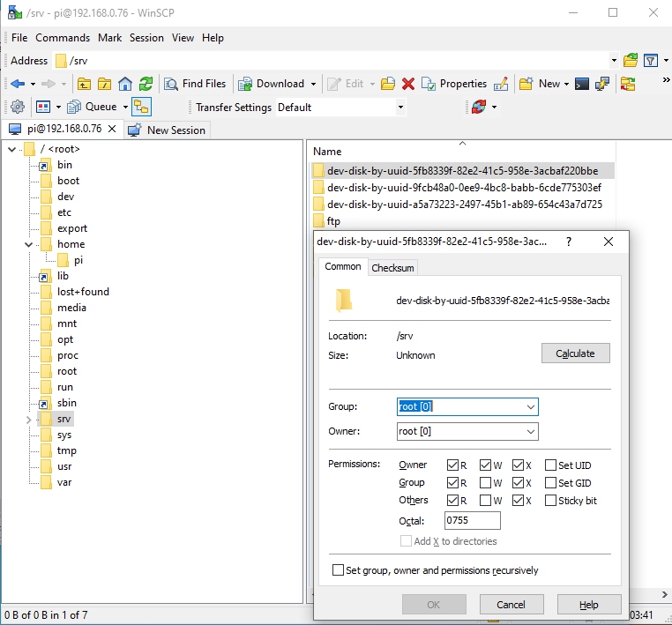
Task: Enable the Sticky bit checkbox
Action: click(x=551, y=501)
